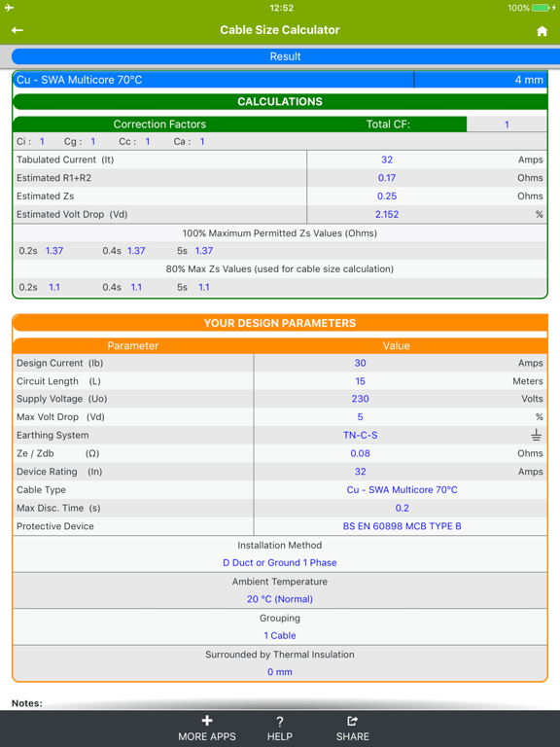Tap 100% max Zs value for 0.2s

pyautogui.click(x=54, y=251)
